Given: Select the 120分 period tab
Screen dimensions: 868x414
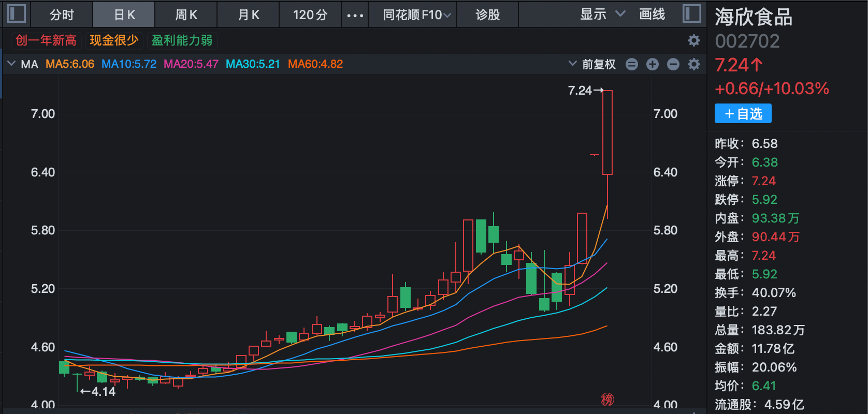Looking at the screenshot, I should [310, 14].
